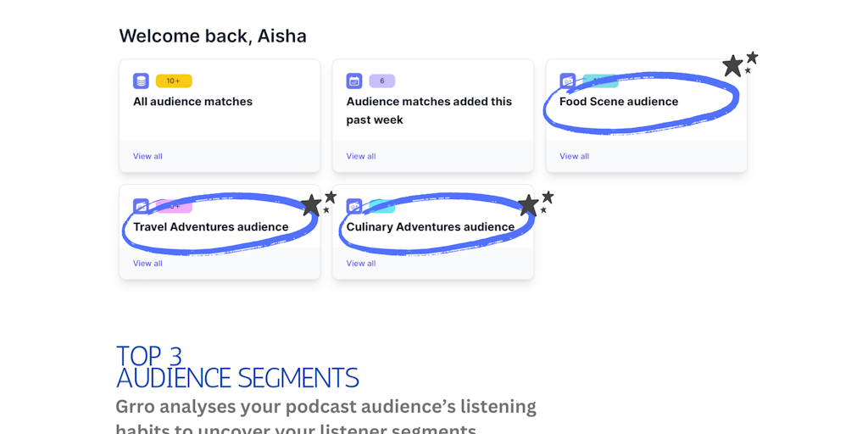Click the Top 3 Audience Segments heading
Viewport: 868px width, 434px height.
[237, 366]
